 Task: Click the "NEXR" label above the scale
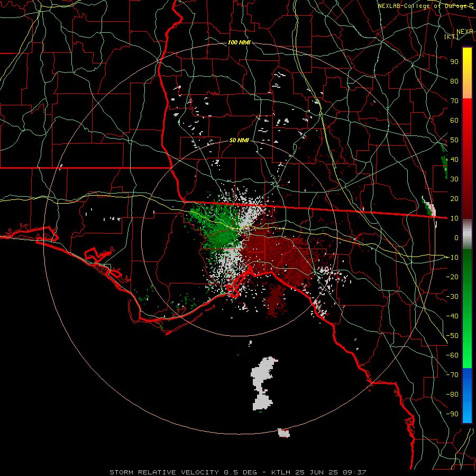(x=464, y=32)
